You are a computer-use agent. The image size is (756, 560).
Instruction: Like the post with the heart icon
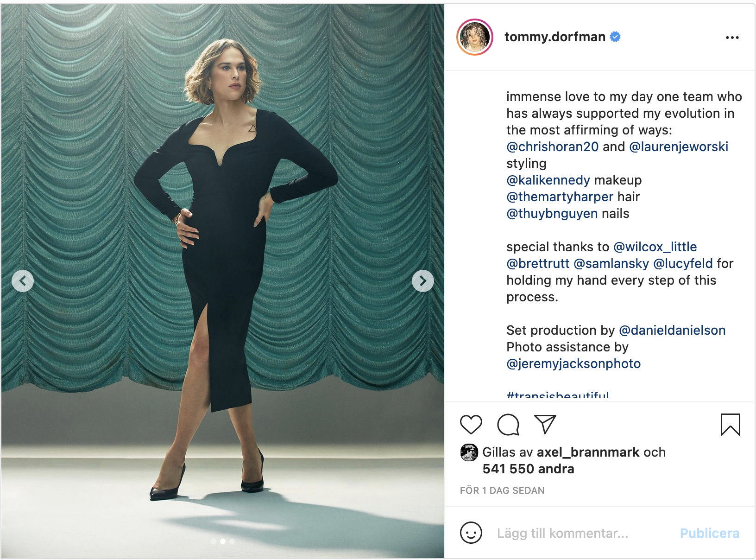click(471, 424)
